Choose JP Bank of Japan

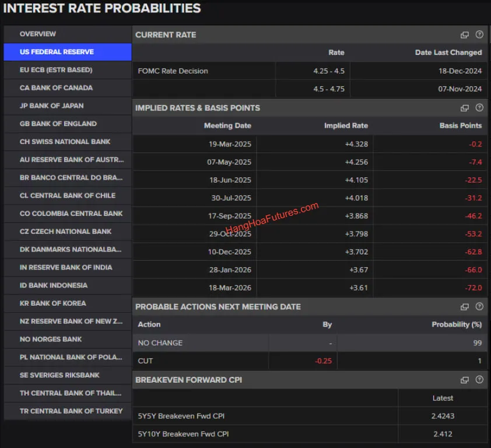[x=68, y=106]
